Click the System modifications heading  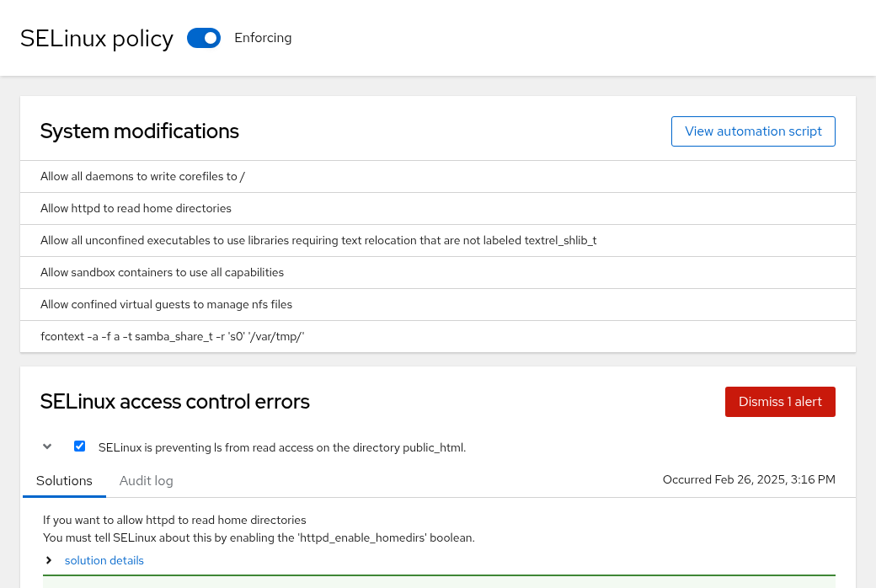140,131
